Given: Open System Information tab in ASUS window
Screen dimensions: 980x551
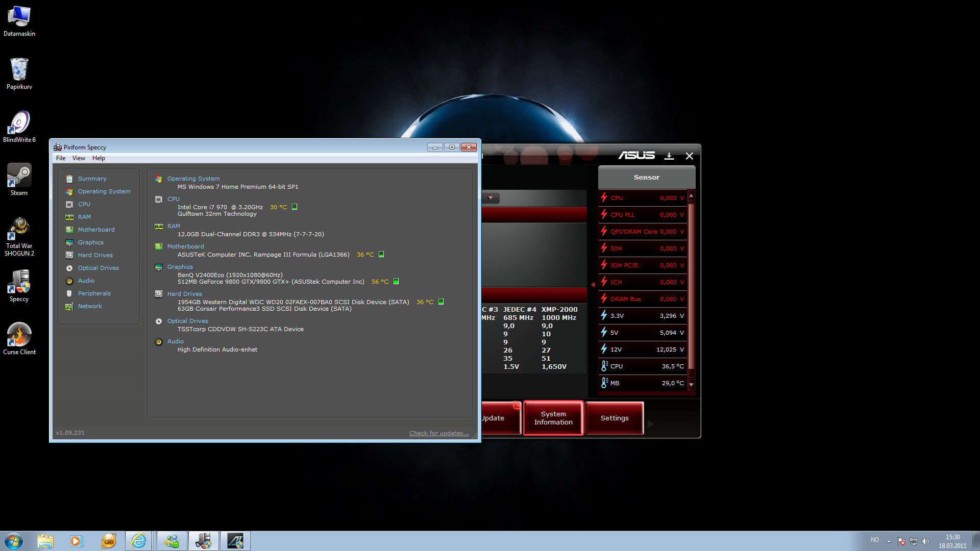Looking at the screenshot, I should pyautogui.click(x=553, y=418).
